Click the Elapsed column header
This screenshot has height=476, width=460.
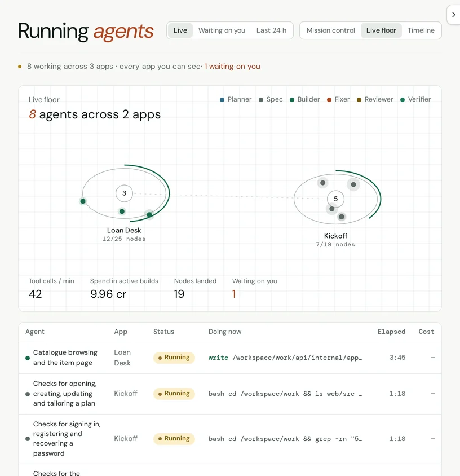tap(391, 332)
